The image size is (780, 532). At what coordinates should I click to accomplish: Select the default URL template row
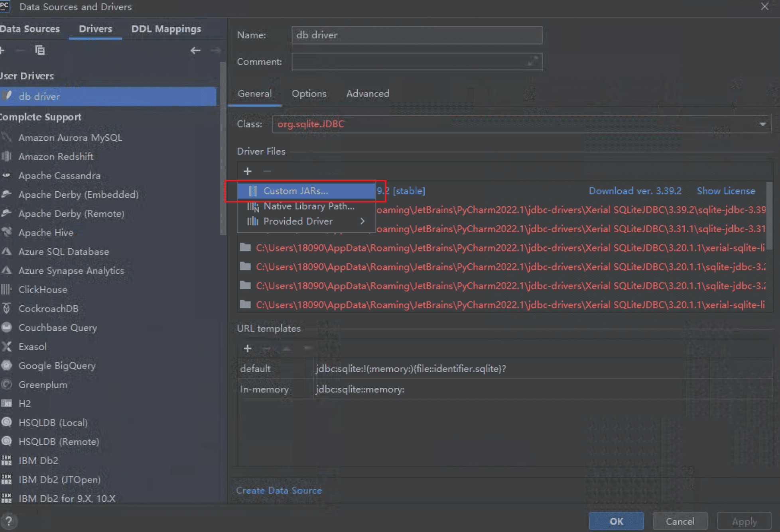(x=504, y=369)
